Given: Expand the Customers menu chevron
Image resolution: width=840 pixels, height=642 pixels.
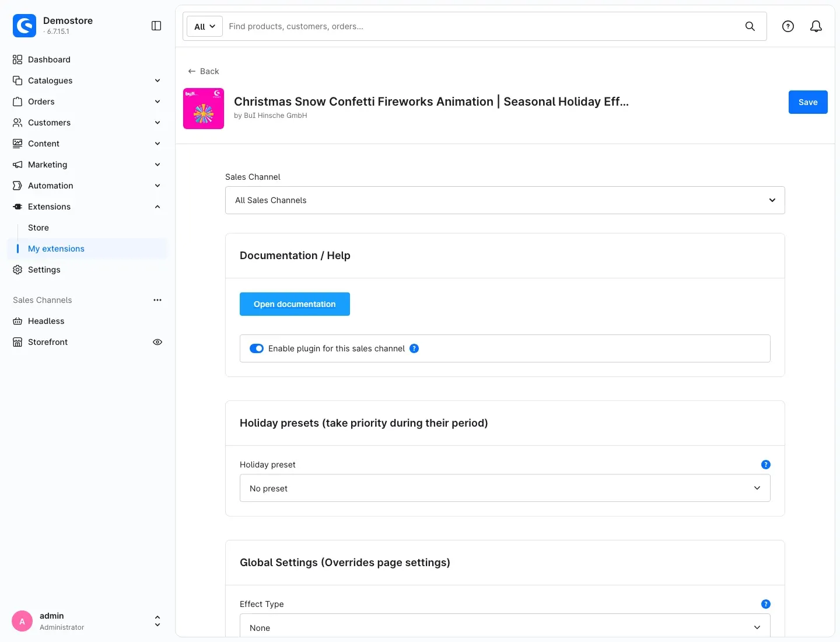Looking at the screenshot, I should coord(157,123).
